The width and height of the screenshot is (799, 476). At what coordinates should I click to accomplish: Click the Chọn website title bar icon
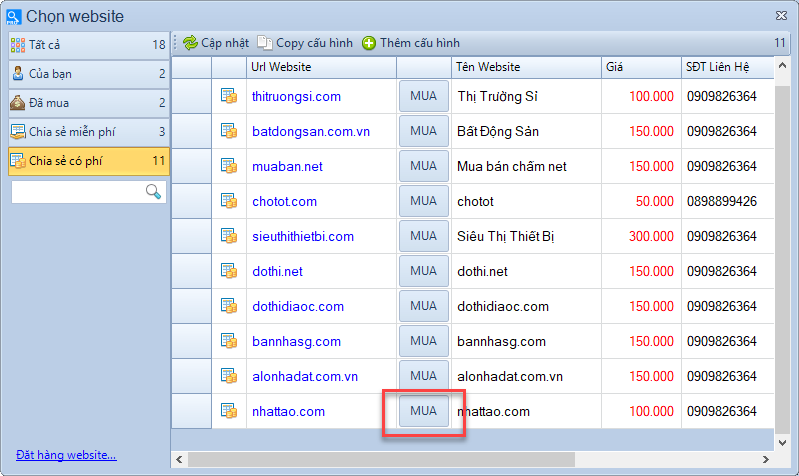(13, 17)
